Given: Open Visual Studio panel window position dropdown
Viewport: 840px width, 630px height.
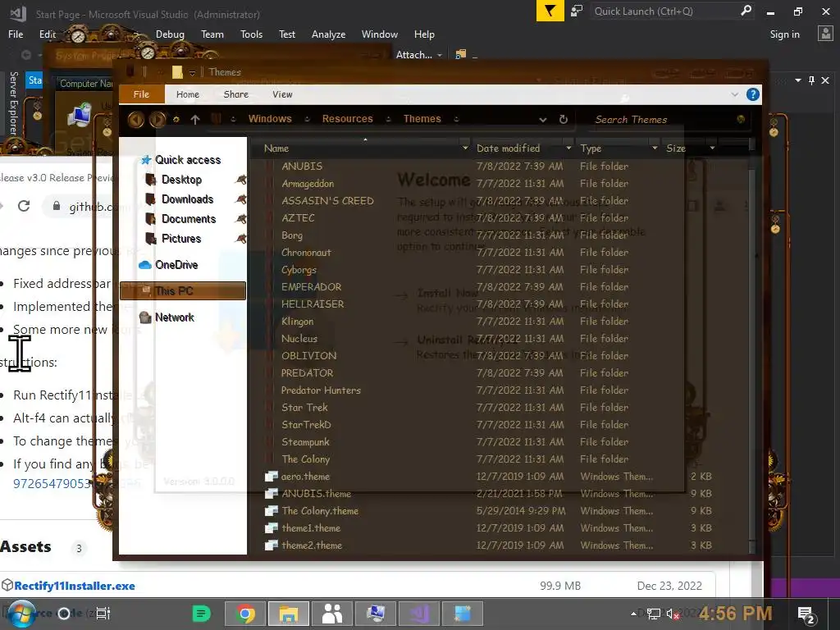Looking at the screenshot, I should [x=798, y=80].
